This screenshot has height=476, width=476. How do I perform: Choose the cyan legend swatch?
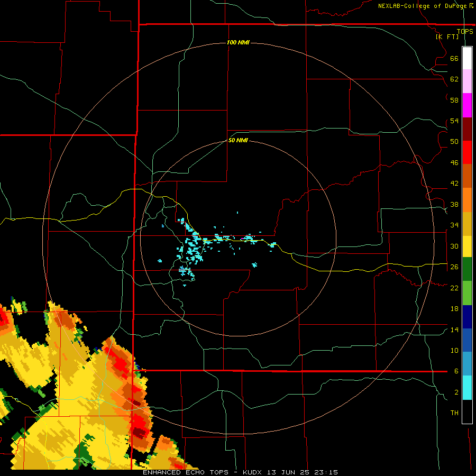[467, 388]
